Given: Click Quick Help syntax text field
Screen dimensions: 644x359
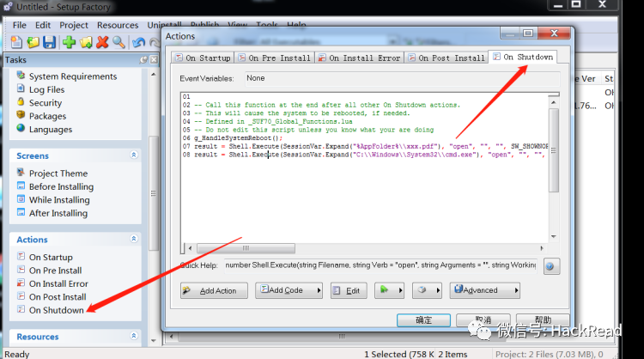Looking at the screenshot, I should 380,265.
